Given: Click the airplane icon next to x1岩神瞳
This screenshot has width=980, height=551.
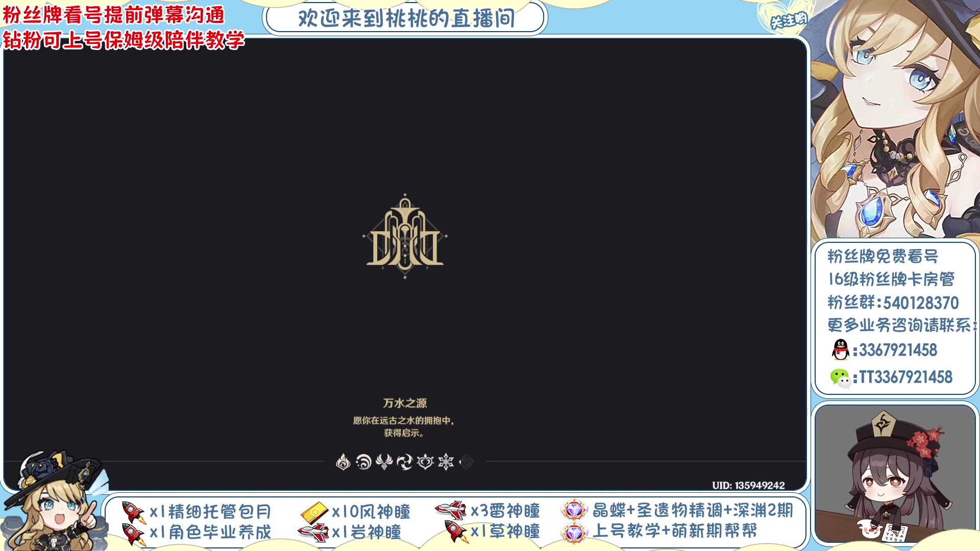Looking at the screenshot, I should 313,533.
